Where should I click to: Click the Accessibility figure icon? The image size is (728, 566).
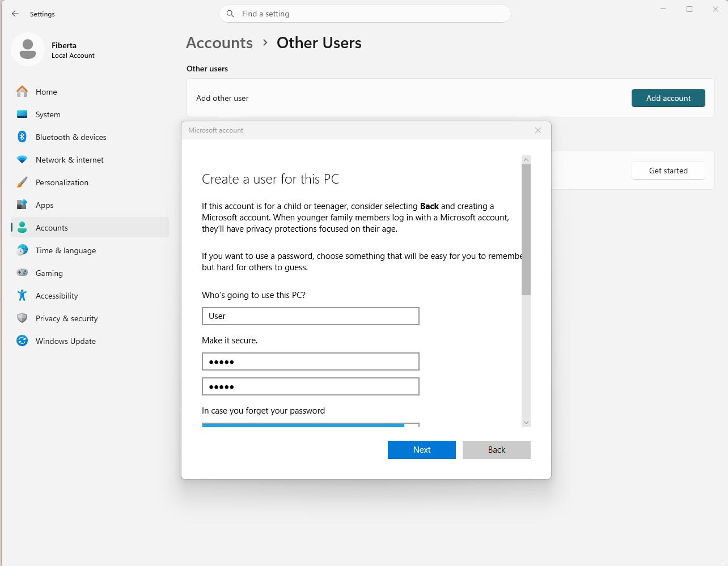pos(22,296)
